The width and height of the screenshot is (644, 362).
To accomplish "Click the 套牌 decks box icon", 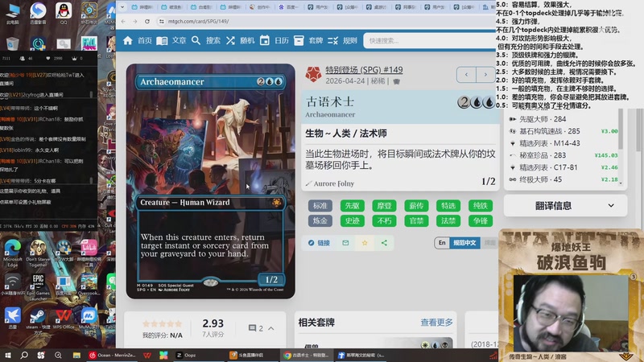I will point(299,41).
